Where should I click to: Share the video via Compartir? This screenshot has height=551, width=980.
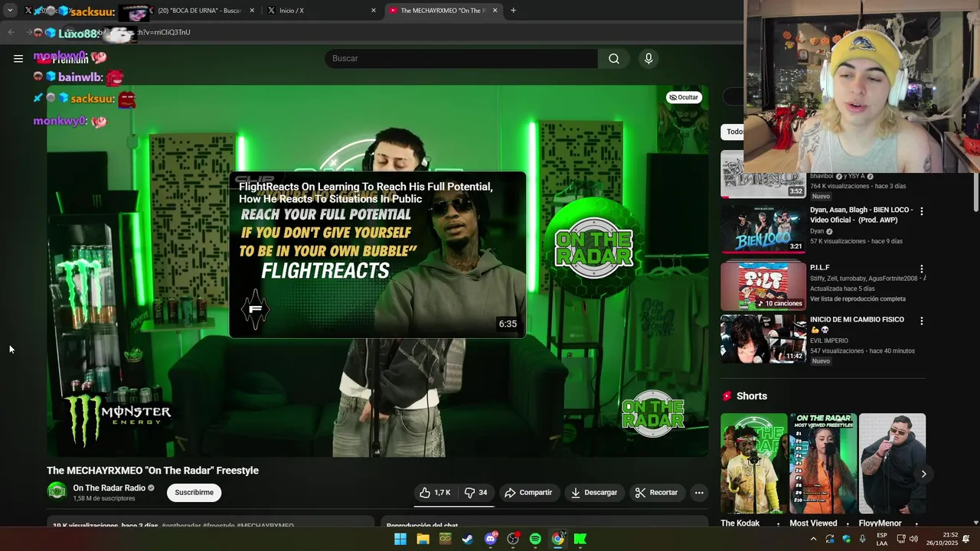pos(528,493)
